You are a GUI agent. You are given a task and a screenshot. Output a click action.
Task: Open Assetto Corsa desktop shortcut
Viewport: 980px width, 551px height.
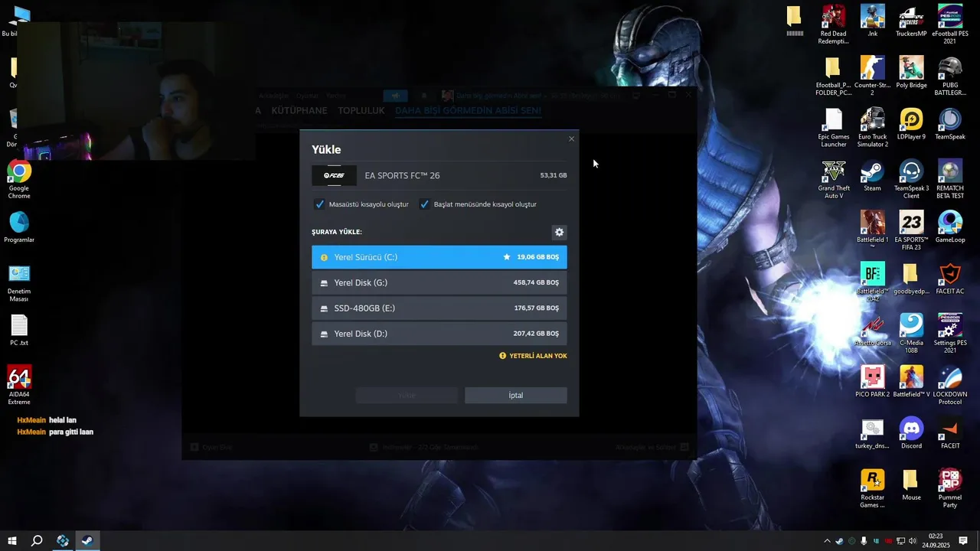coord(872,330)
